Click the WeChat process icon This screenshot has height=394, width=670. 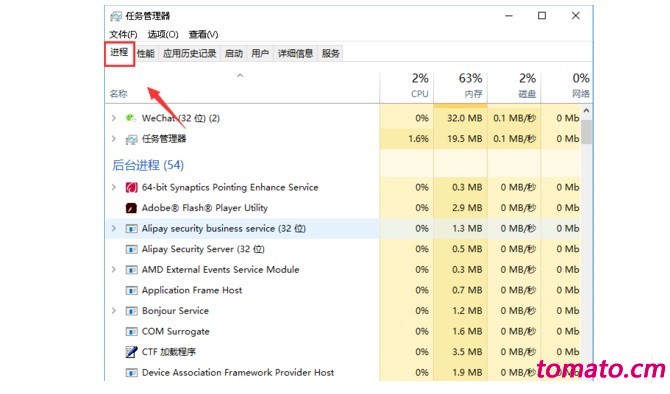point(131,118)
